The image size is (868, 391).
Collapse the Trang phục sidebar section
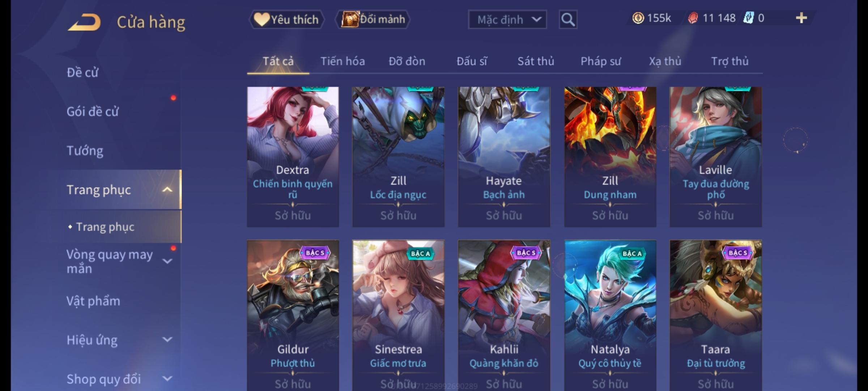pos(167,190)
